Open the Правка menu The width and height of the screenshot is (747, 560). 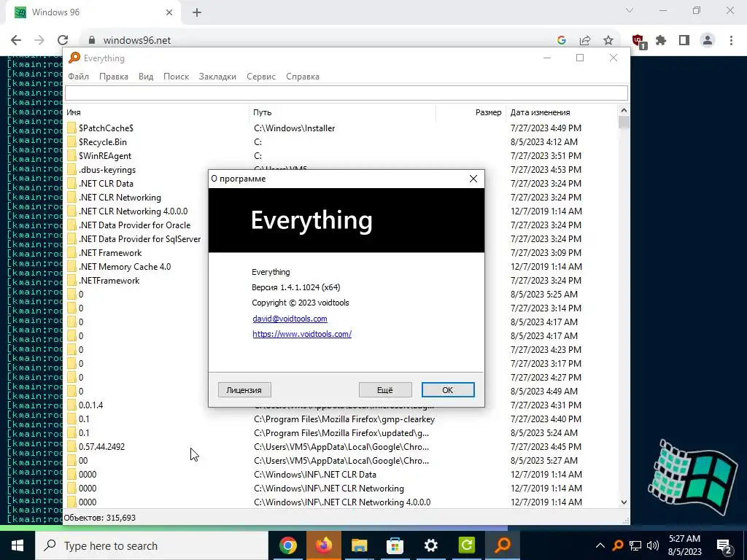[x=113, y=76]
